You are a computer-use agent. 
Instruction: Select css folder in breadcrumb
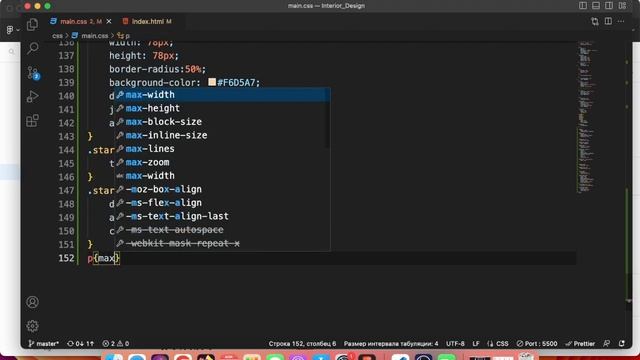tap(58, 36)
